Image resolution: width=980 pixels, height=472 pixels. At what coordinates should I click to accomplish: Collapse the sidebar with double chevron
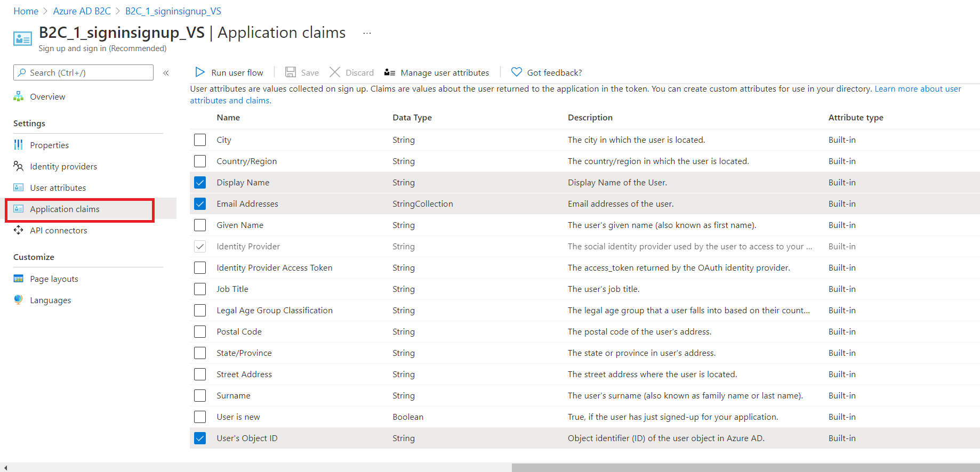coord(166,73)
